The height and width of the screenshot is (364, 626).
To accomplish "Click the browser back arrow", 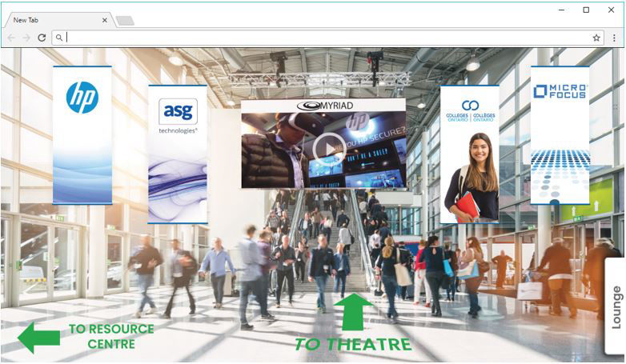I will pos(11,38).
